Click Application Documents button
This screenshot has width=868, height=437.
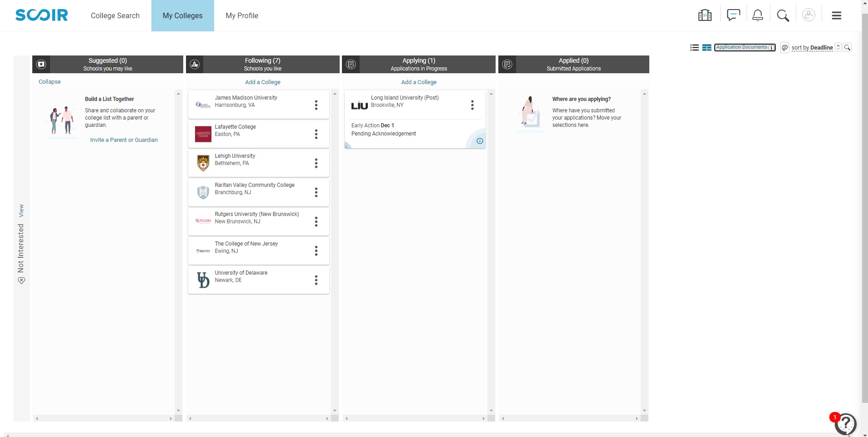click(x=745, y=47)
